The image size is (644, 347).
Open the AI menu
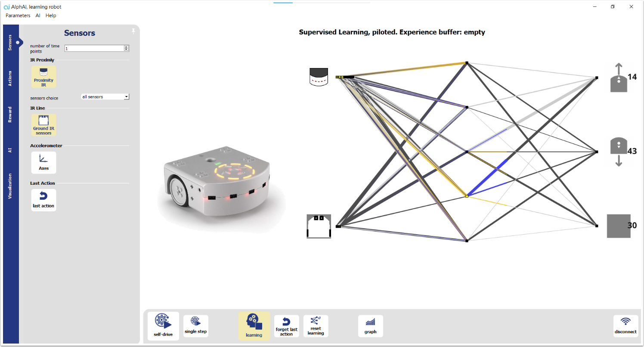tap(38, 15)
